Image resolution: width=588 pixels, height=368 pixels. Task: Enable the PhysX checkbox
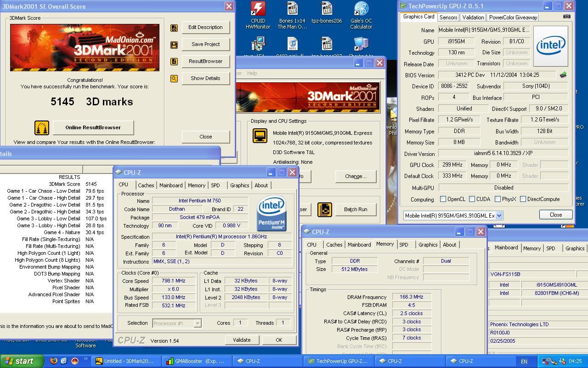[498, 199]
